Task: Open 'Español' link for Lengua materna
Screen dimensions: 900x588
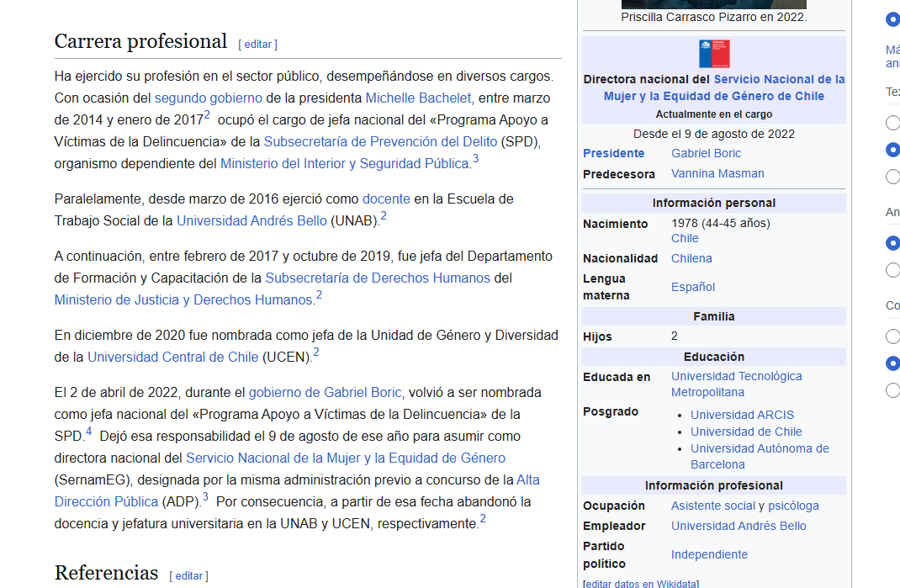Action: (693, 287)
